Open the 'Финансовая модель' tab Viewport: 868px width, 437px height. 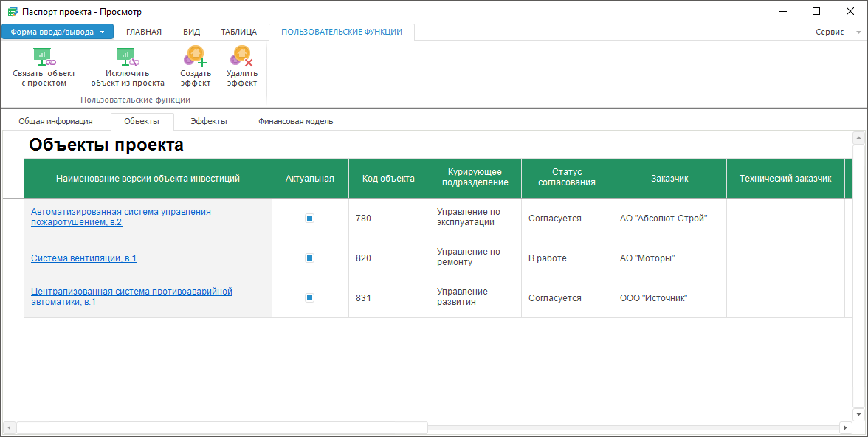295,121
